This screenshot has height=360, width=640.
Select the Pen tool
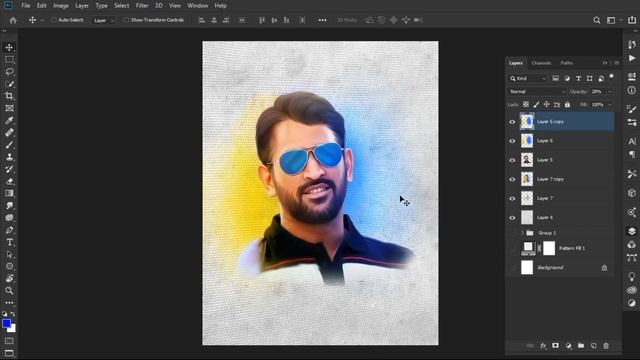point(9,230)
